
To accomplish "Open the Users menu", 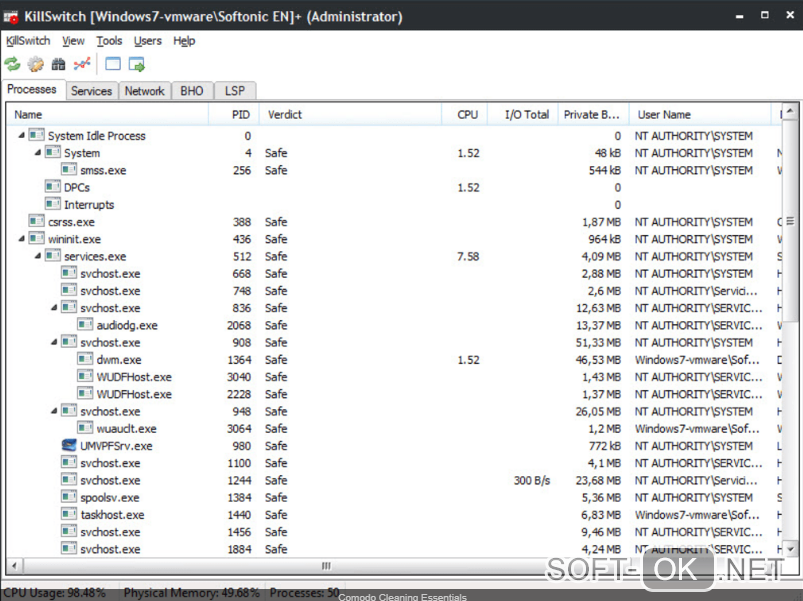I will (147, 41).
